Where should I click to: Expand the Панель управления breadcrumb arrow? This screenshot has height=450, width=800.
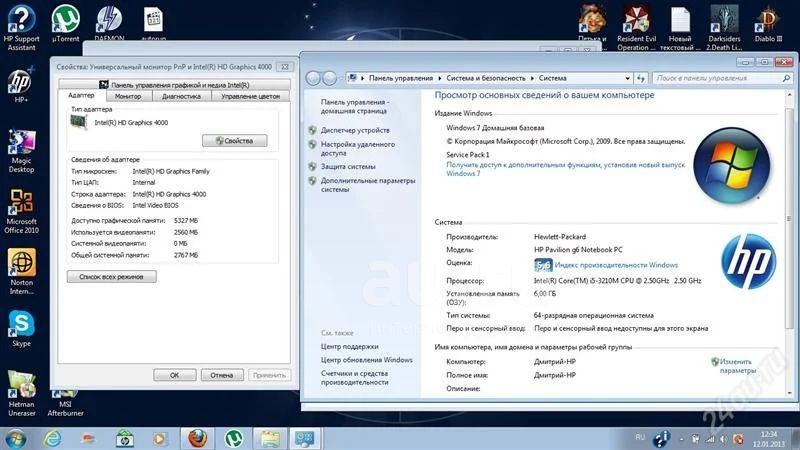(x=439, y=78)
